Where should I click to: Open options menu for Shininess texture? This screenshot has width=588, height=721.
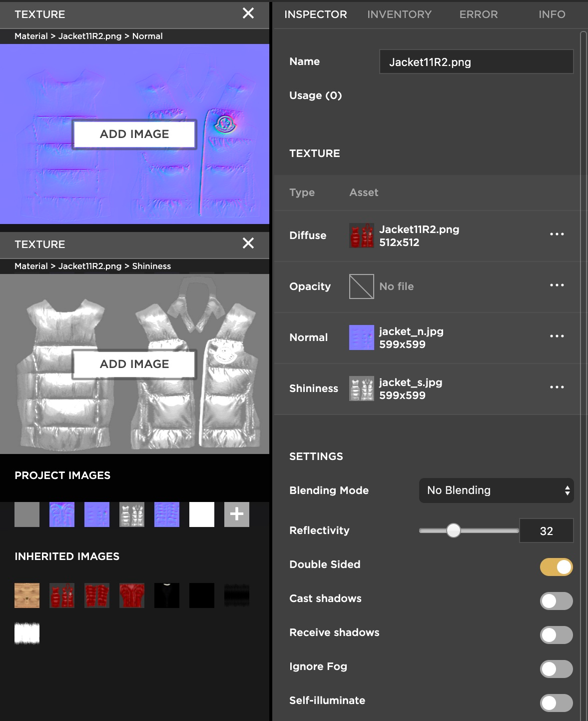click(x=557, y=387)
